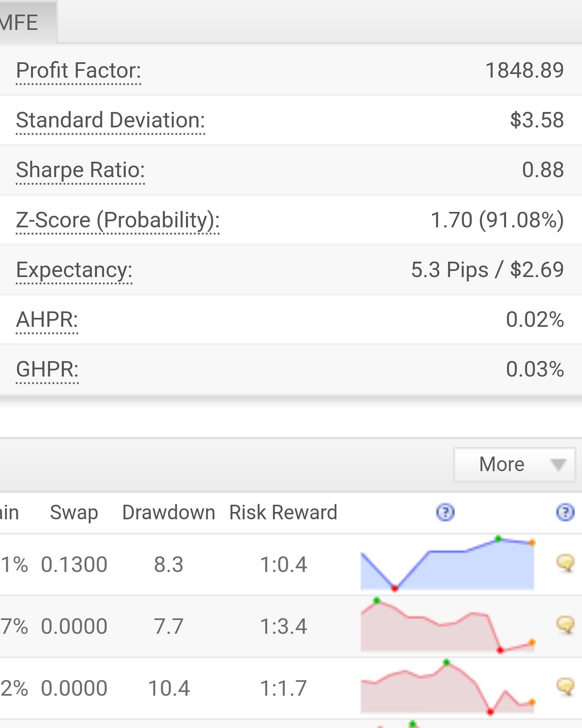Sort by Swap column header
Screen dimensions: 582x728
click(x=74, y=513)
